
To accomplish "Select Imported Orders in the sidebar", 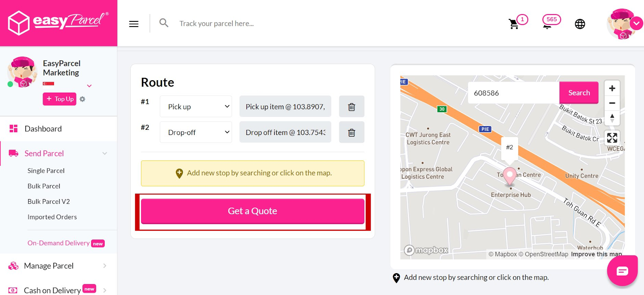I will (52, 216).
